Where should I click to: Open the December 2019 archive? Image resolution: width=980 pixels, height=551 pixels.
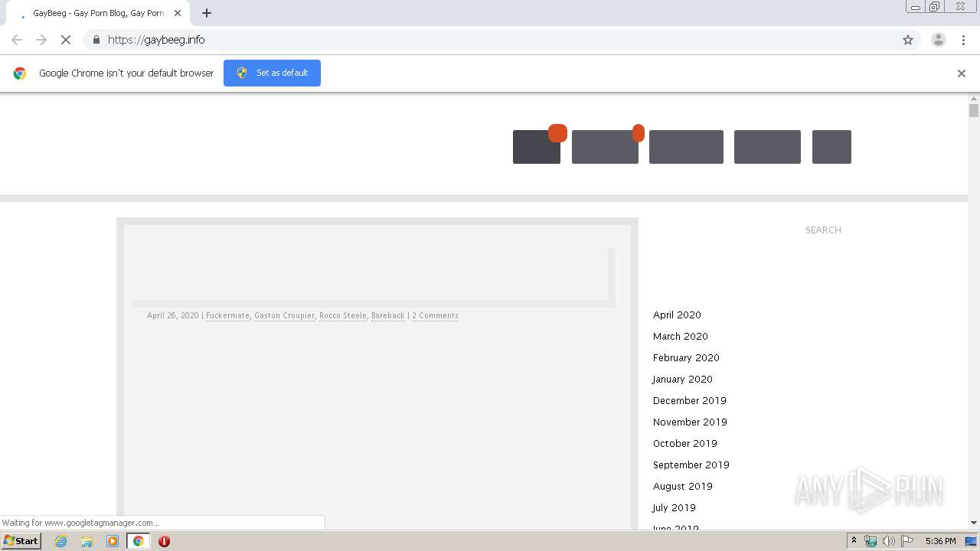click(690, 400)
